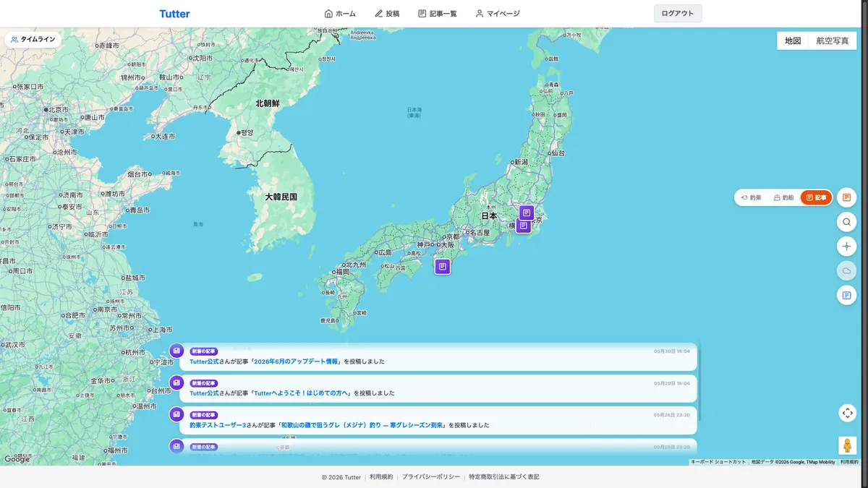The width and height of the screenshot is (868, 488).
Task: Click 利用規約 in the map attribution bar
Action: 849,462
